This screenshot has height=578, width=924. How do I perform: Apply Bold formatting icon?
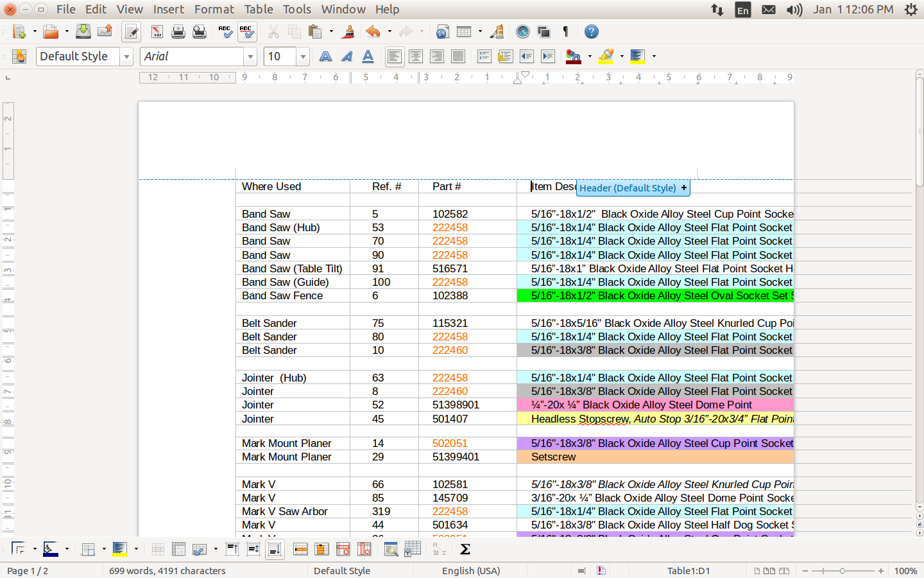click(x=326, y=57)
